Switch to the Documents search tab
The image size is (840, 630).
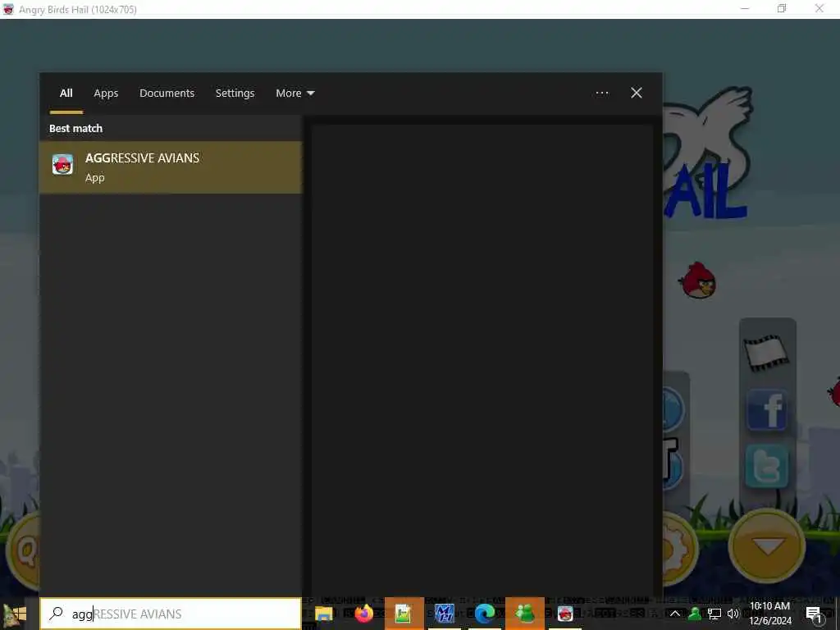[167, 94]
